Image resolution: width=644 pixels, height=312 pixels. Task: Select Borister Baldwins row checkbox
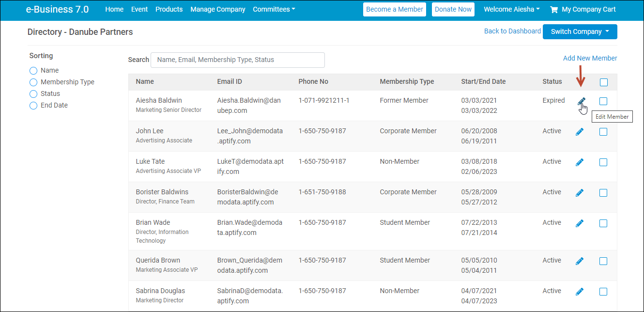(603, 193)
